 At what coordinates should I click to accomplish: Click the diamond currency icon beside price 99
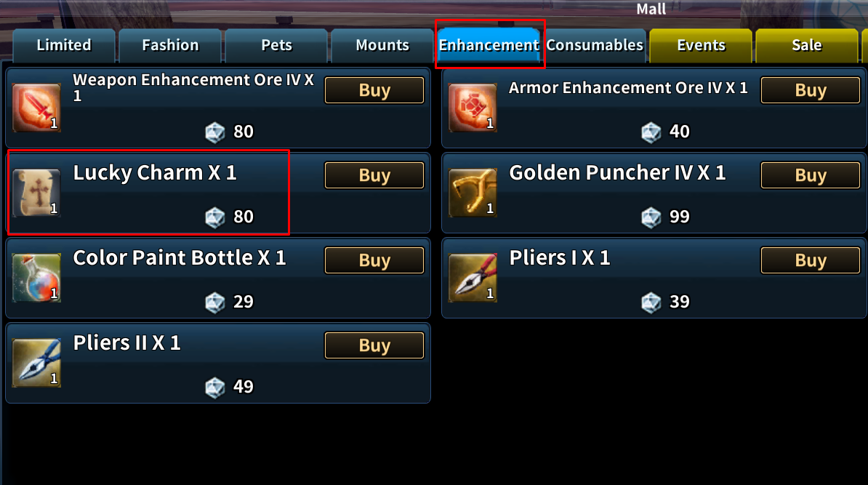click(651, 217)
